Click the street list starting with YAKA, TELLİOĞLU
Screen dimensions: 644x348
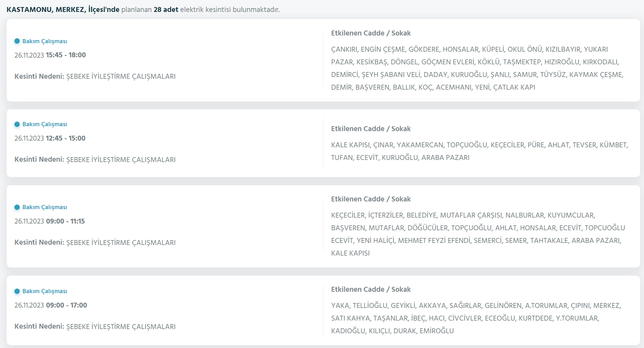(x=476, y=318)
